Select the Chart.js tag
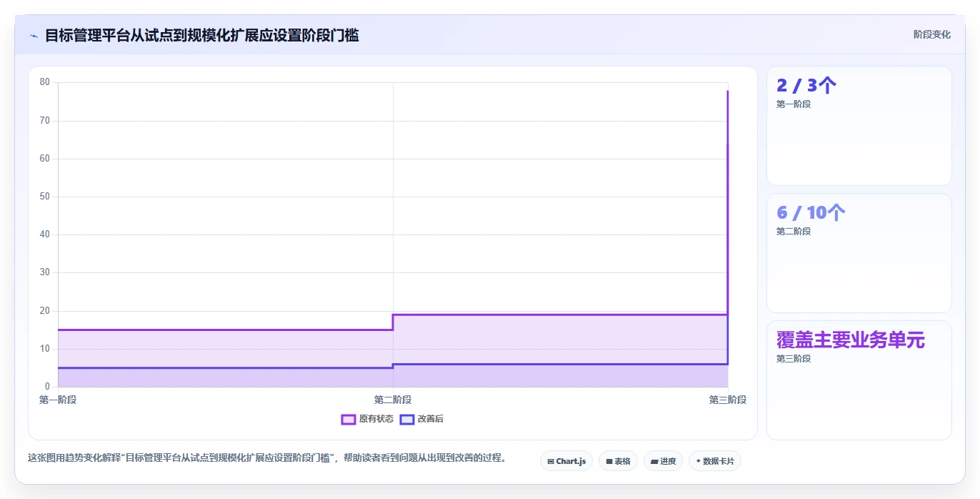This screenshot has height=499, width=980. coord(566,461)
